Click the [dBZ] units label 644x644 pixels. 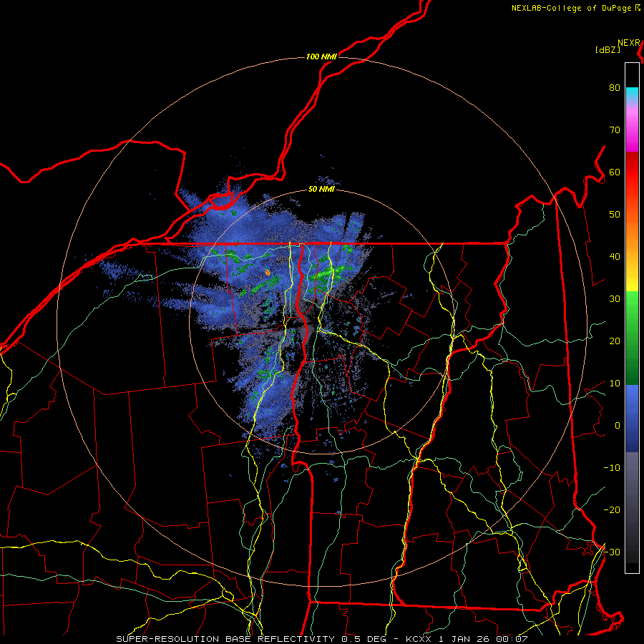pyautogui.click(x=608, y=50)
